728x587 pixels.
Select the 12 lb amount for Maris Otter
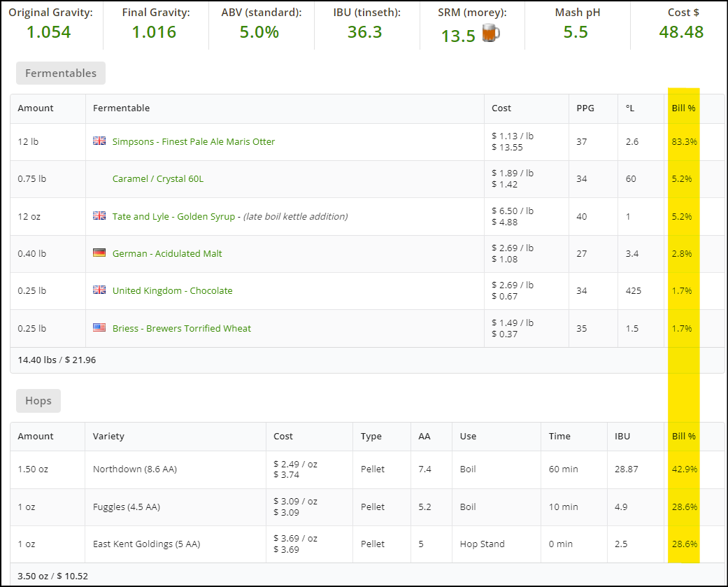(x=28, y=141)
